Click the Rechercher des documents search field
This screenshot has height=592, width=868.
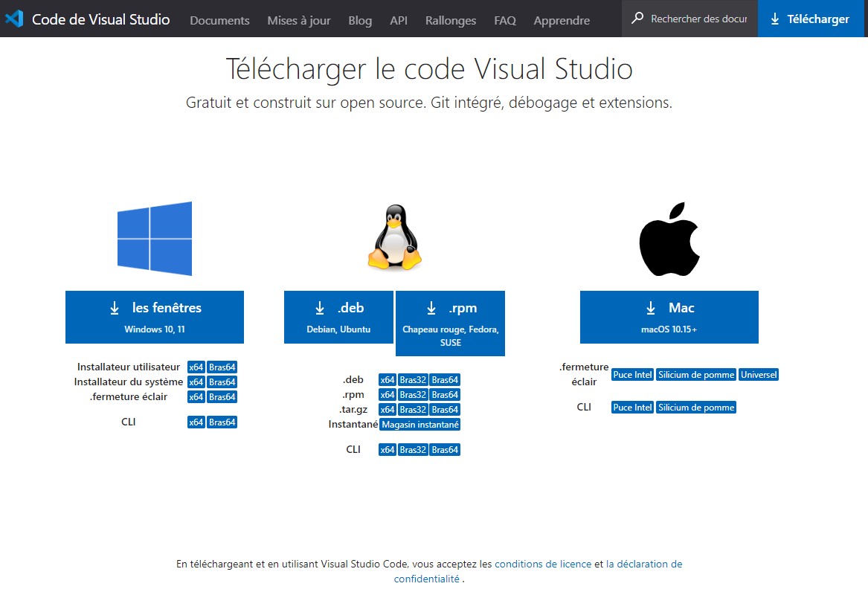(x=689, y=19)
